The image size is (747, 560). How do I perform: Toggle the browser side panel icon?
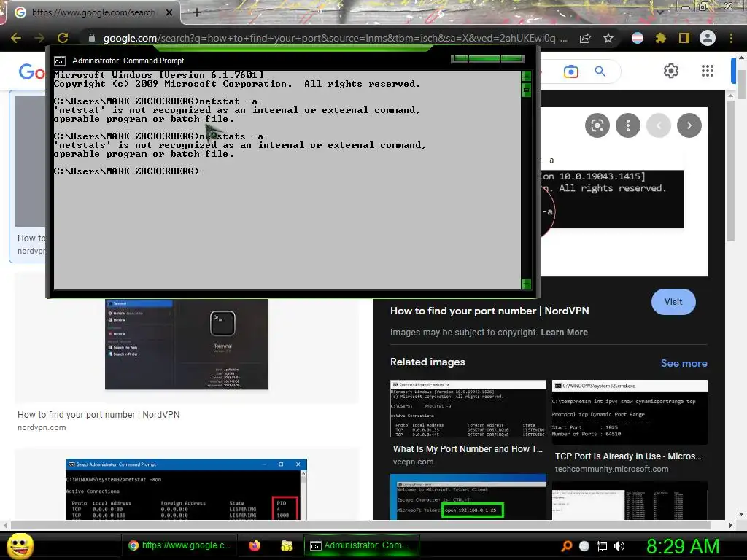[684, 38]
